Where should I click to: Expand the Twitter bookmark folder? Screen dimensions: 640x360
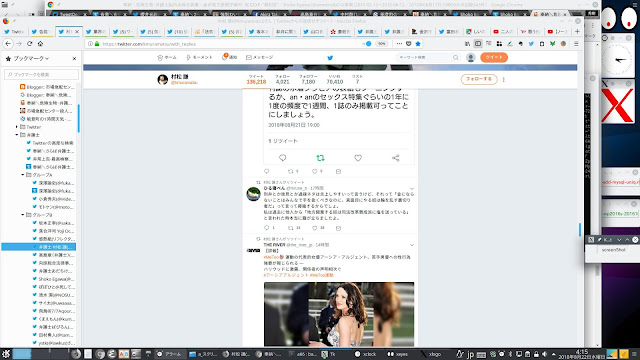(x=17, y=127)
